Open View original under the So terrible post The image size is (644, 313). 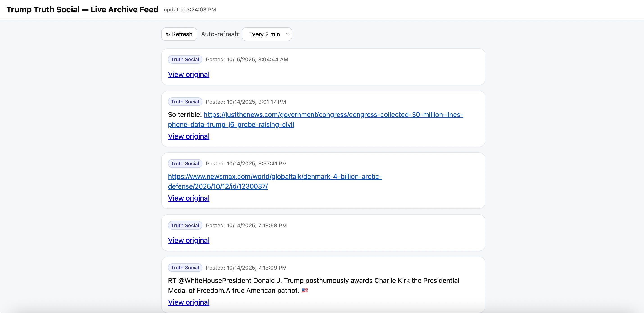coord(188,136)
